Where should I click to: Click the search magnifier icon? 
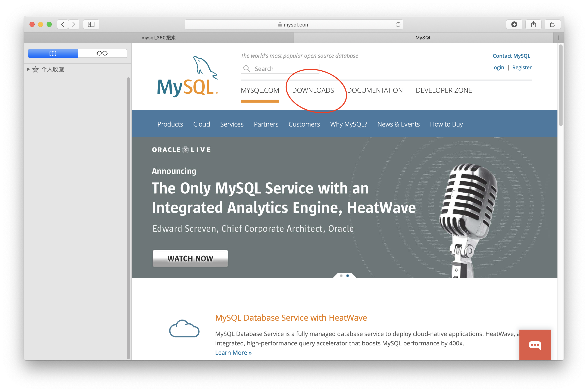click(x=247, y=68)
